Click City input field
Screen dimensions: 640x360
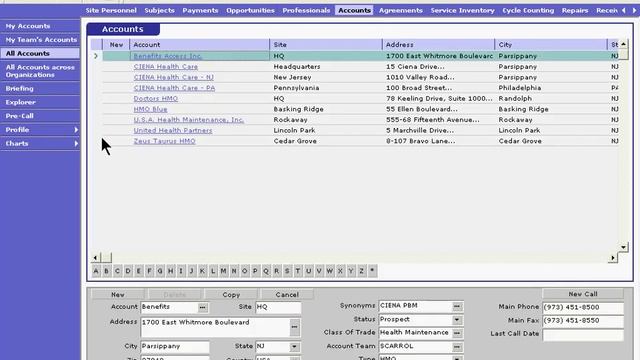175,347
